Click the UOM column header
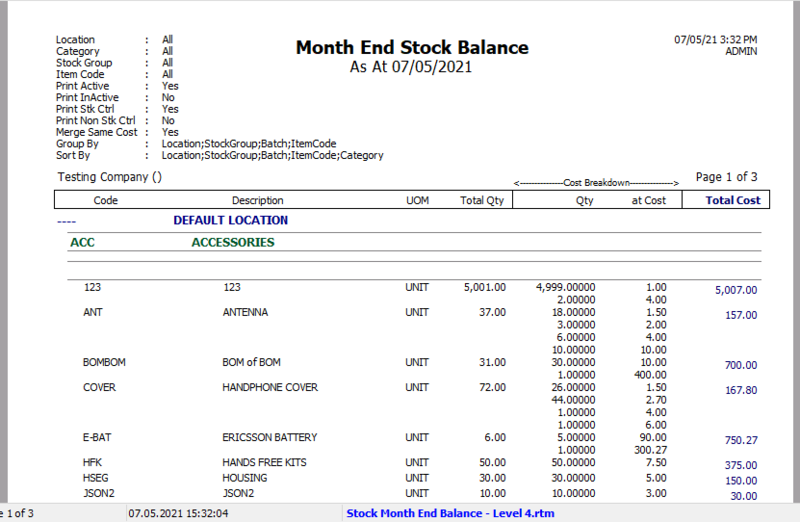The height and width of the screenshot is (522, 800). (416, 200)
